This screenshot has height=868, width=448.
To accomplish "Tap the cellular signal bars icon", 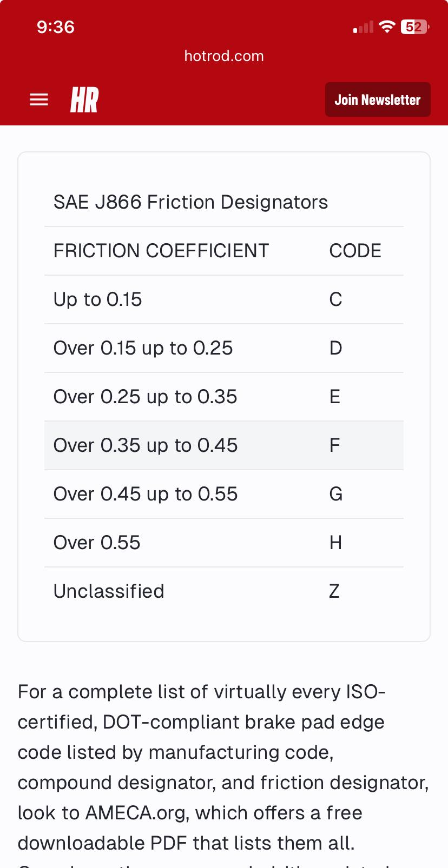I will [363, 27].
